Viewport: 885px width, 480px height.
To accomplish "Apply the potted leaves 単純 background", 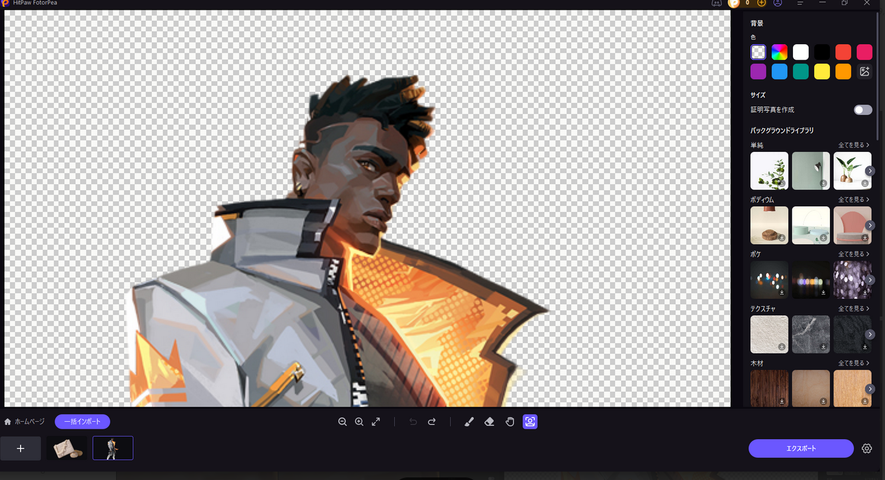I will click(852, 171).
